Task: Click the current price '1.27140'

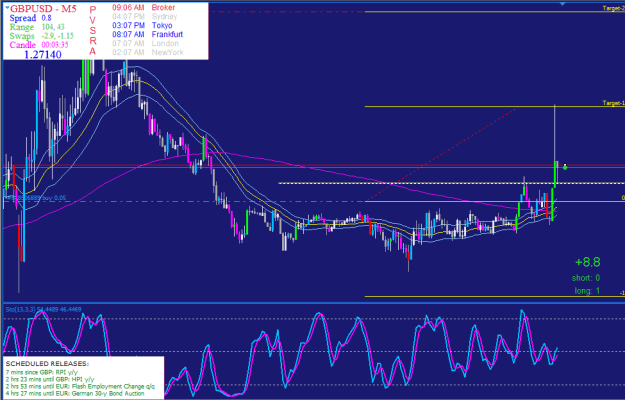Action: coord(43,54)
